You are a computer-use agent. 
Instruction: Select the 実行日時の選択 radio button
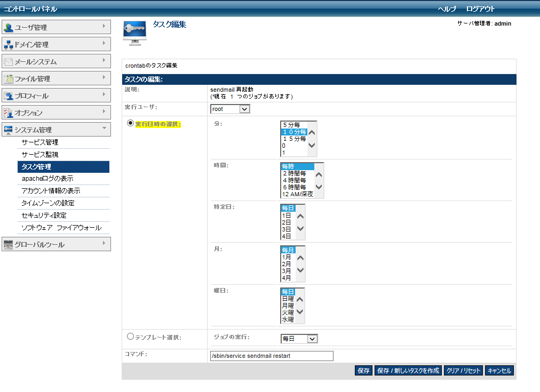click(x=130, y=123)
